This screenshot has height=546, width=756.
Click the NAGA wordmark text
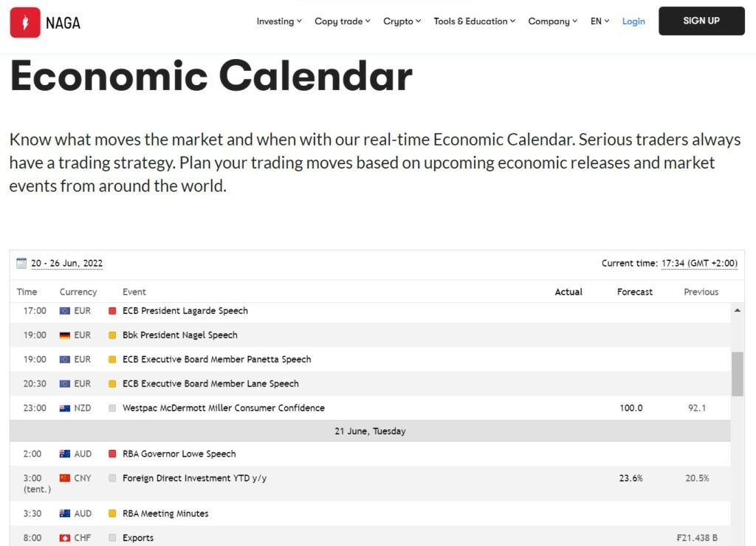63,23
